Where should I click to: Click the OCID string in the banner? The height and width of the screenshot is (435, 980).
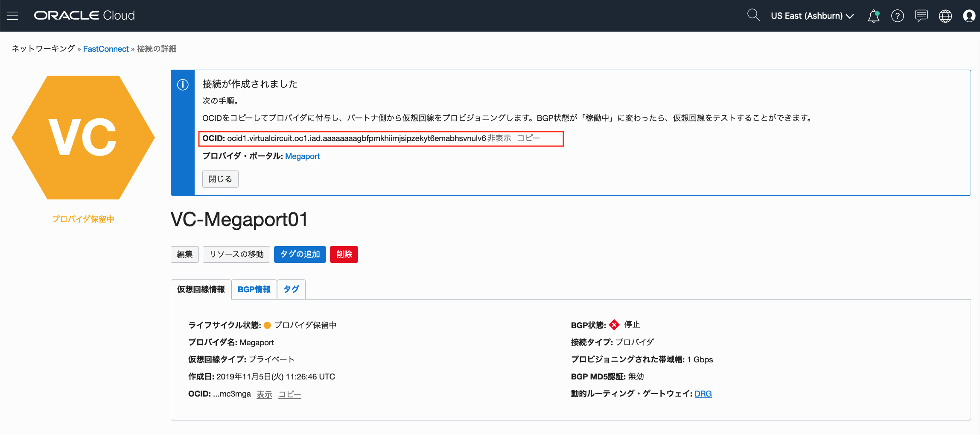[x=356, y=138]
